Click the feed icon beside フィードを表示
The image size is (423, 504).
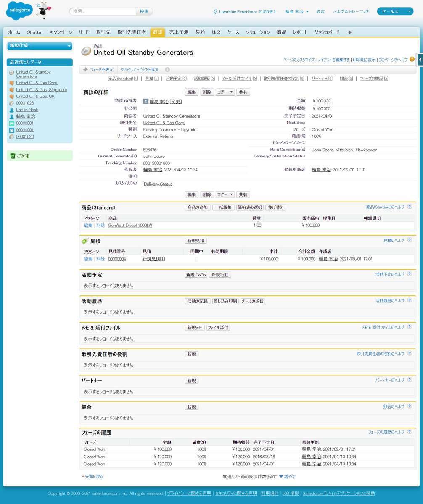pyautogui.click(x=85, y=69)
